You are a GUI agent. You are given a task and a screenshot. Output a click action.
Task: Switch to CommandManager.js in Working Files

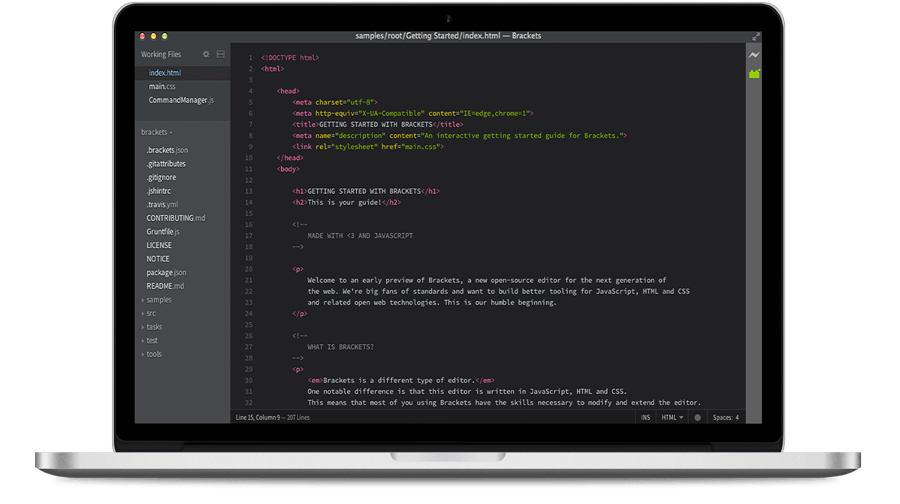[180, 100]
